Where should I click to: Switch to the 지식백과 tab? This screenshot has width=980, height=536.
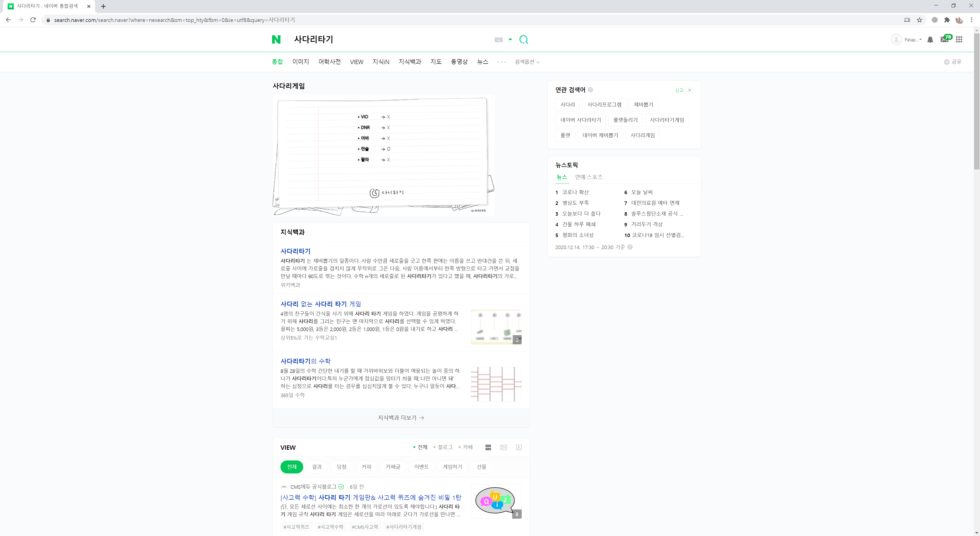point(410,62)
